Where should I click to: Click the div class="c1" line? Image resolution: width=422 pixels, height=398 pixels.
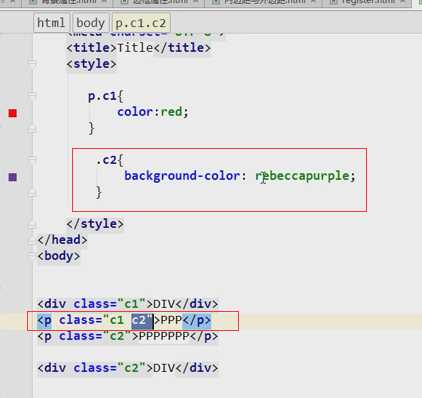(x=128, y=304)
